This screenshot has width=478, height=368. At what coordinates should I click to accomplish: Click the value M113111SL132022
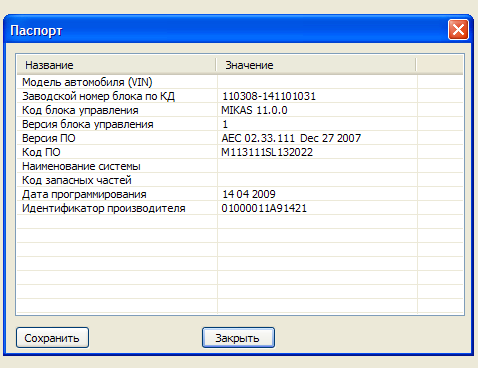pos(267,152)
